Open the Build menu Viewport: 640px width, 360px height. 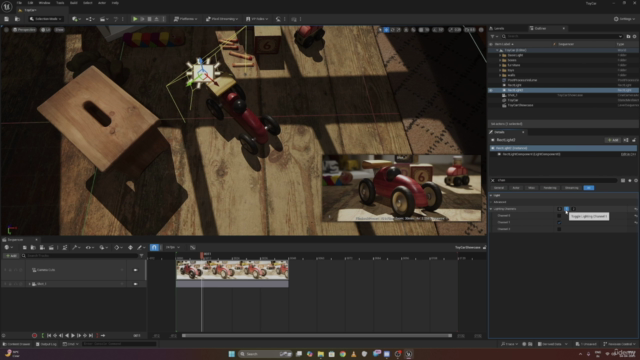point(74,3)
